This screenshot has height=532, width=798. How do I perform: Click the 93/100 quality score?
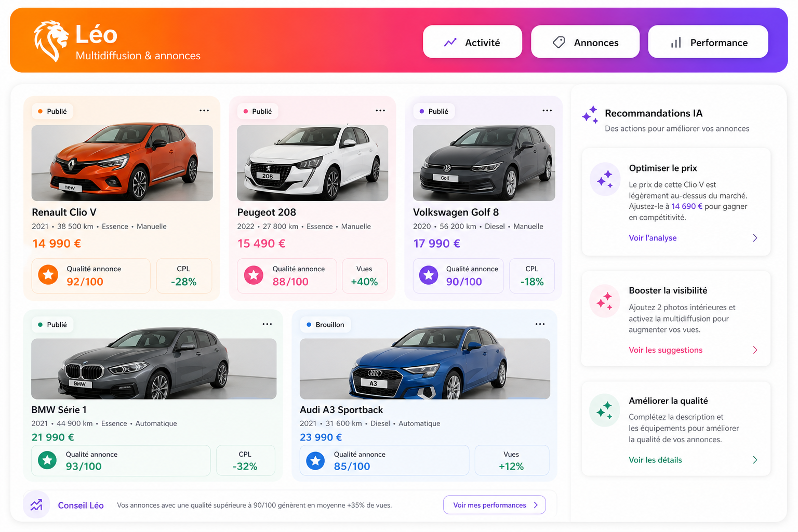[84, 466]
